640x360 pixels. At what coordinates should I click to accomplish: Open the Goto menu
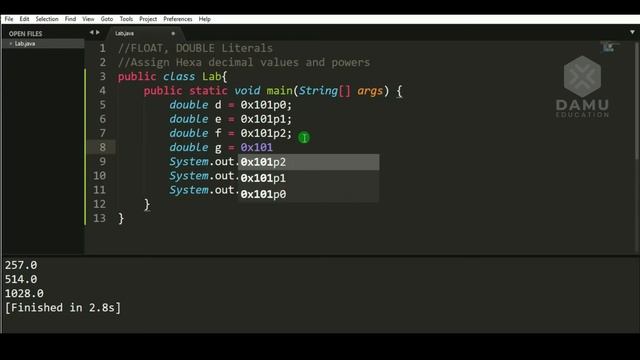click(x=107, y=19)
